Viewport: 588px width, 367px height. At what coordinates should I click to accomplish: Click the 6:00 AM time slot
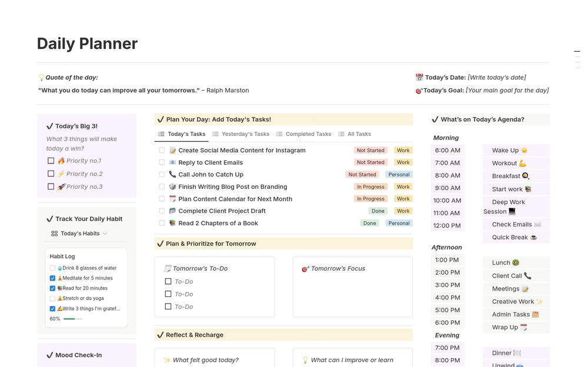447,151
